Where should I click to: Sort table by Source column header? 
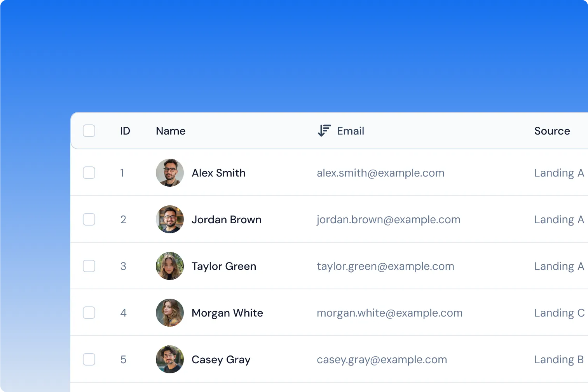552,131
